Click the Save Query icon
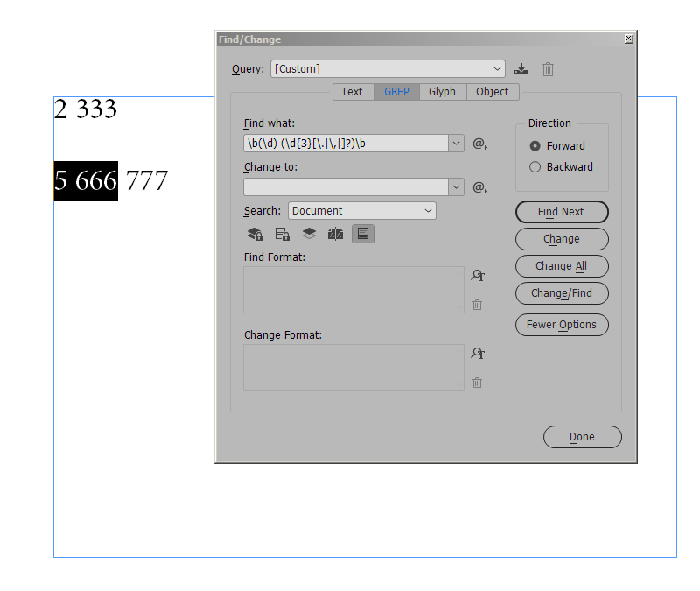700x591 pixels. (x=521, y=69)
